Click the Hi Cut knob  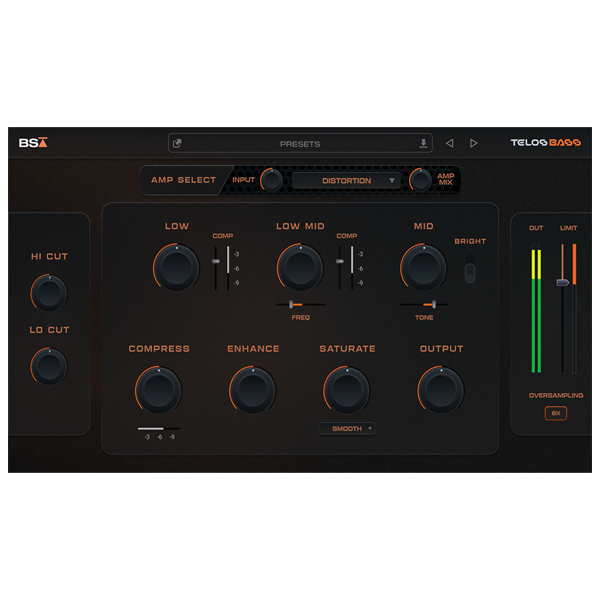49,292
